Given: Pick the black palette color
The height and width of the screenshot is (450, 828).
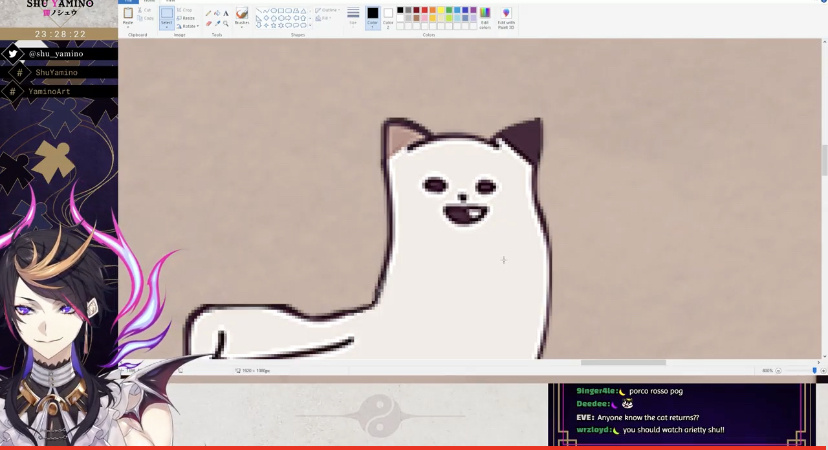Looking at the screenshot, I should pyautogui.click(x=400, y=10).
